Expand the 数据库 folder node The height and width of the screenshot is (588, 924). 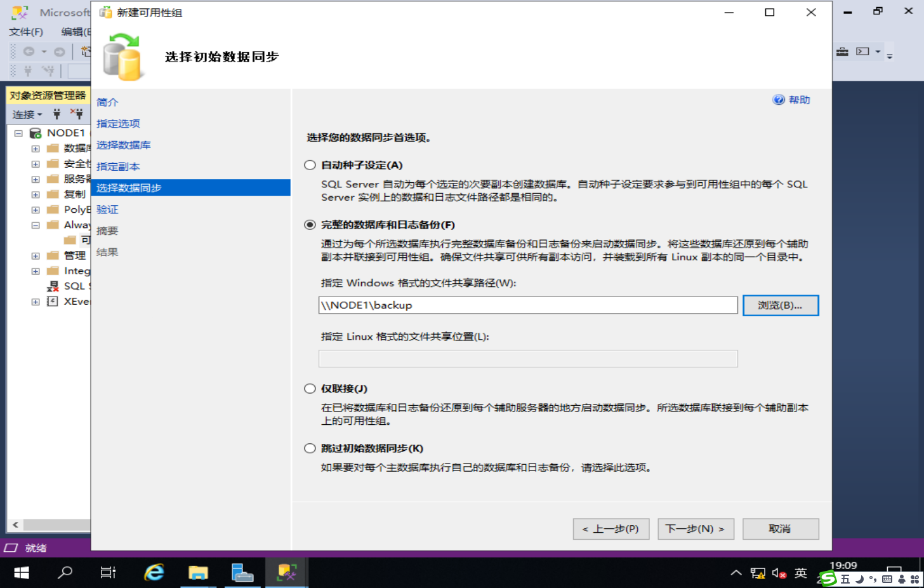point(36,149)
